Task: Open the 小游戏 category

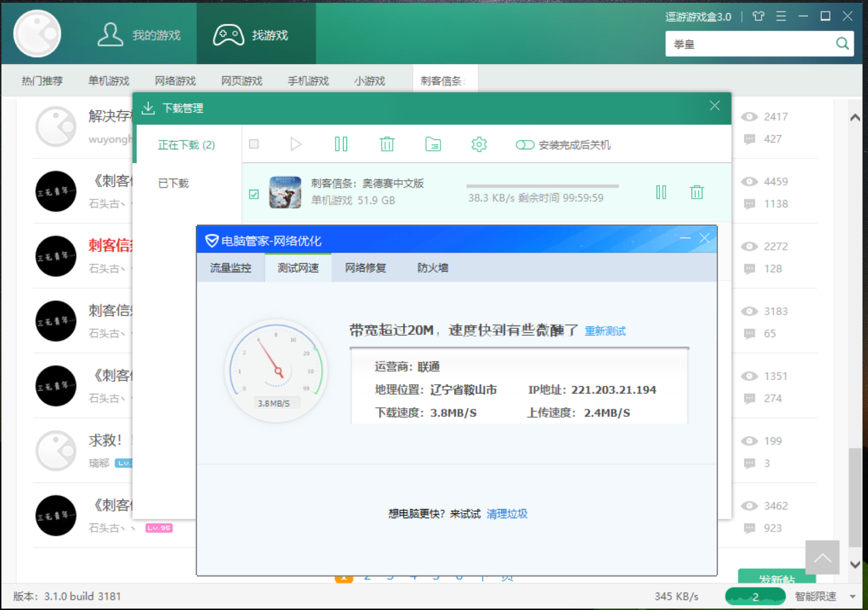Action: (x=370, y=81)
